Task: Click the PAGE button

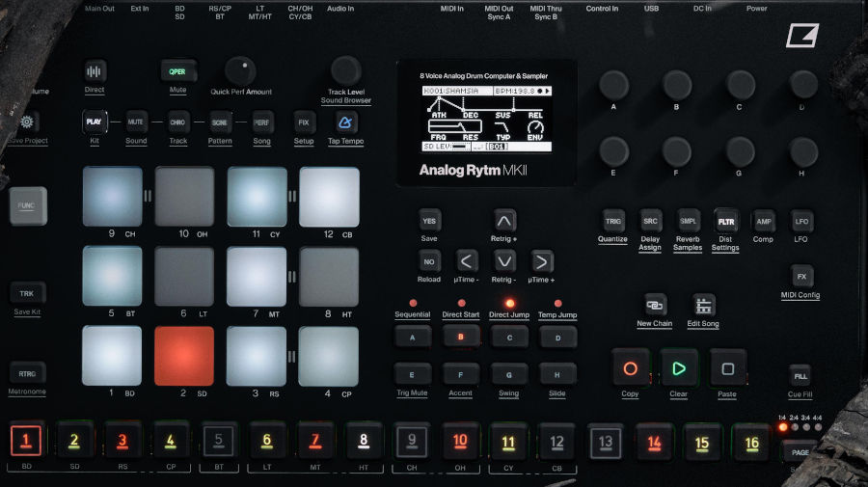Action: (800, 452)
